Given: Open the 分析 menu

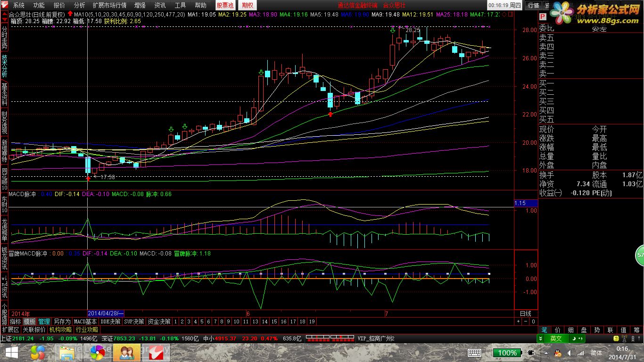Looking at the screenshot, I should click(x=79, y=5).
